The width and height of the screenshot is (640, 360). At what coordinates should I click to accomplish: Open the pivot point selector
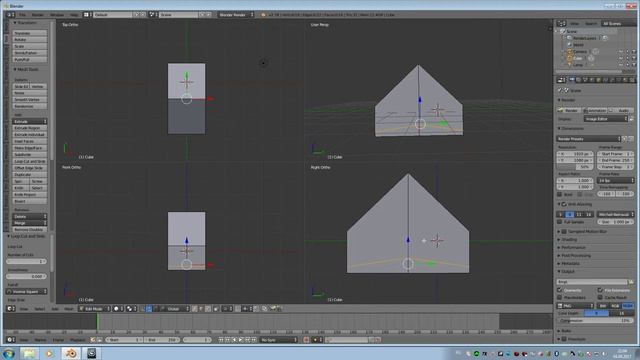coord(131,309)
